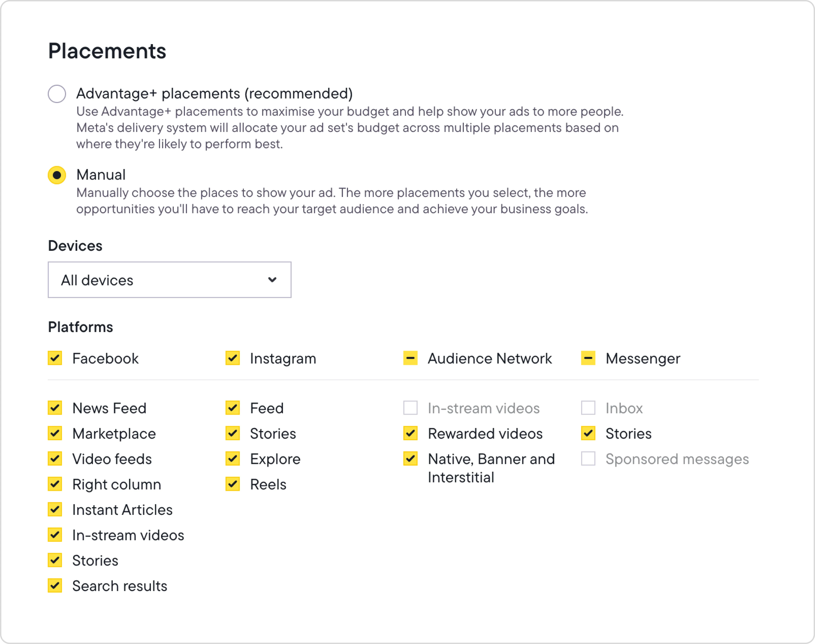815x644 pixels.
Task: Disable the Instant Articles placement
Action: [55, 510]
